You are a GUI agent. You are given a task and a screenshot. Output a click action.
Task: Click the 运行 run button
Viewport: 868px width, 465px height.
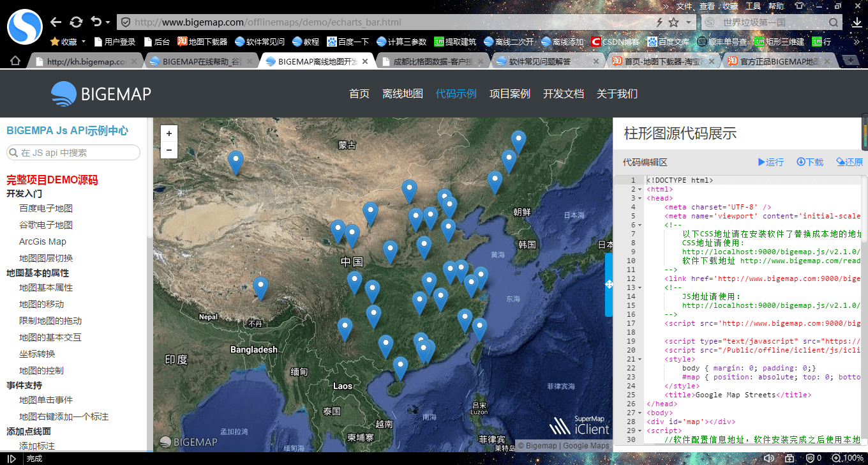click(771, 162)
